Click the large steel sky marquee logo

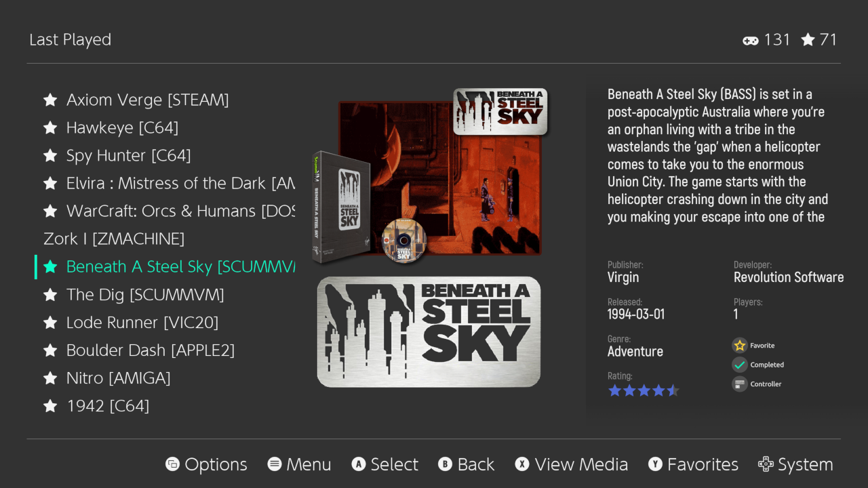[429, 332]
